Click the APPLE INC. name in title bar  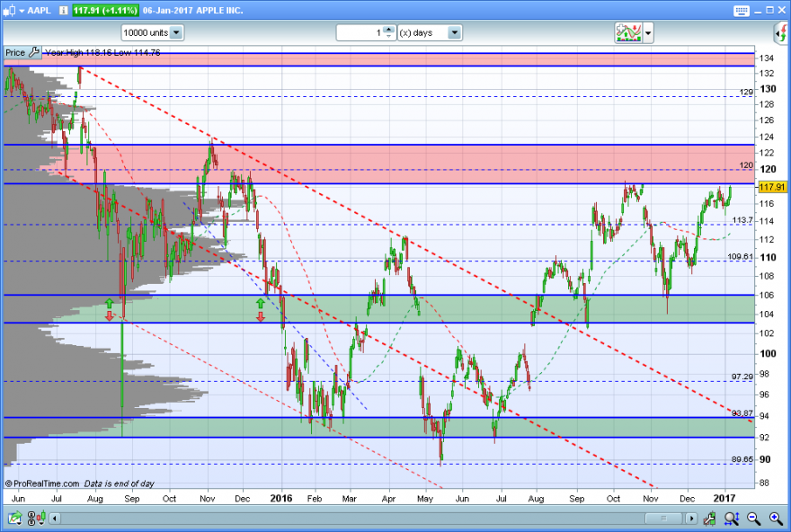pos(220,10)
